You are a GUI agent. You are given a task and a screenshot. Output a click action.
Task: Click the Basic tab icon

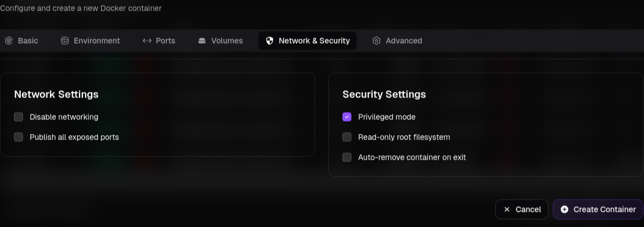pos(8,41)
